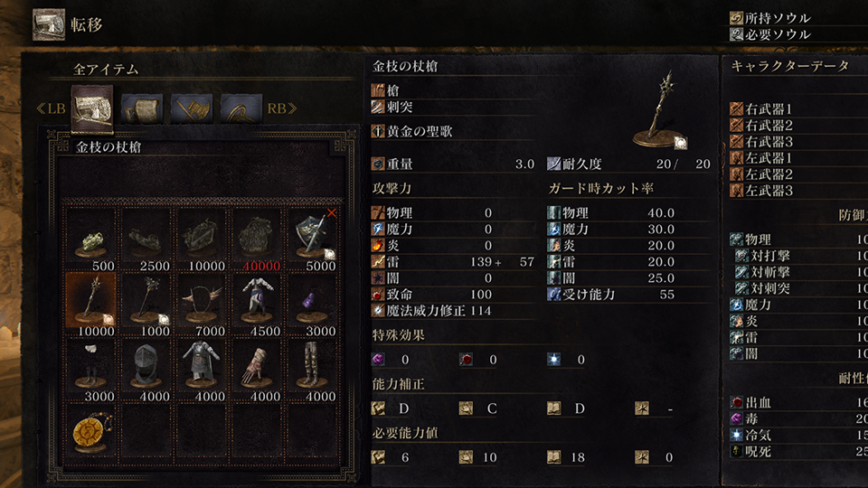868x488 pixels.
Task: Select the purple item priced 3000
Action: (x=313, y=304)
